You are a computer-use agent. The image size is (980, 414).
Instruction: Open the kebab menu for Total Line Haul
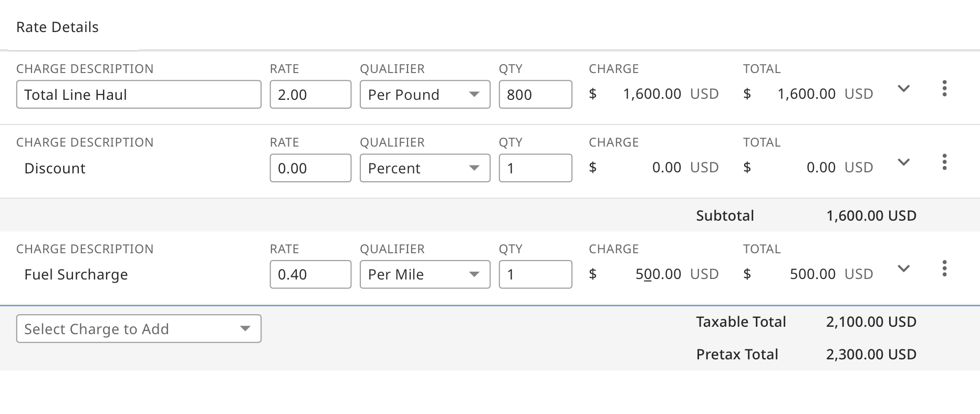[944, 88]
